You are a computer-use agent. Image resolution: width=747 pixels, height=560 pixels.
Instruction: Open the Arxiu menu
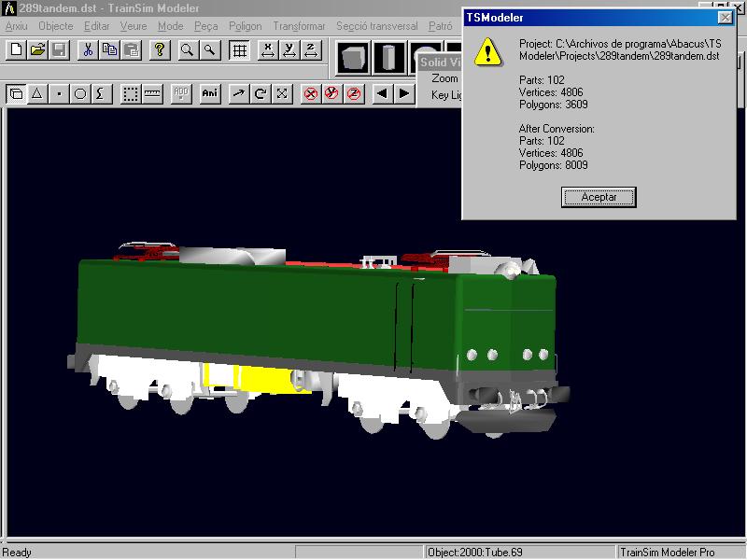point(17,26)
